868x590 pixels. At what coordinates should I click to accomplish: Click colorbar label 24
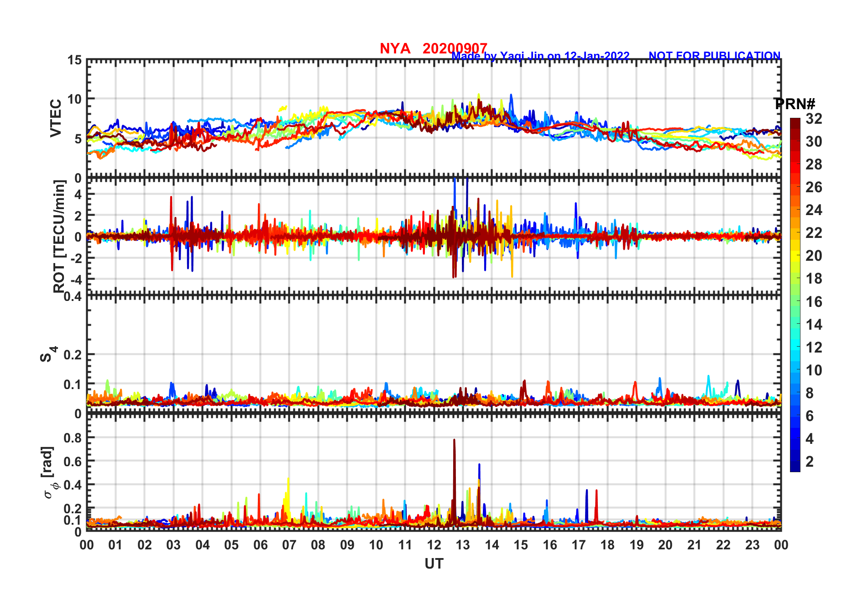pos(814,210)
